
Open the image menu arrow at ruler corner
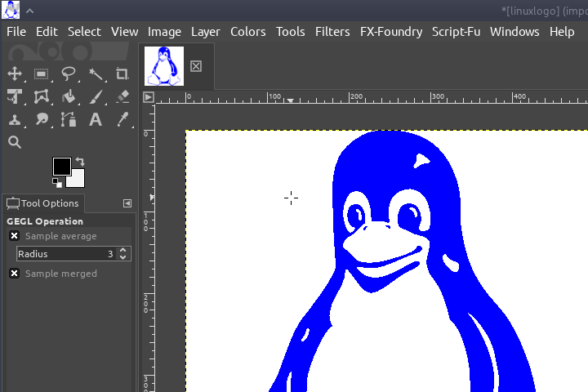(x=149, y=97)
